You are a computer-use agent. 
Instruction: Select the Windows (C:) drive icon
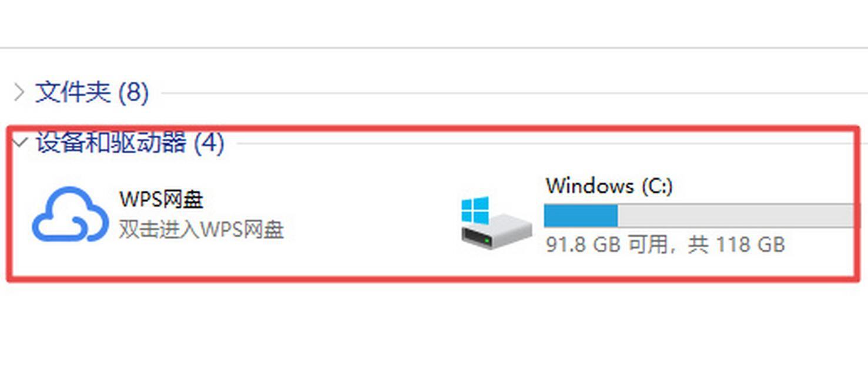[497, 223]
